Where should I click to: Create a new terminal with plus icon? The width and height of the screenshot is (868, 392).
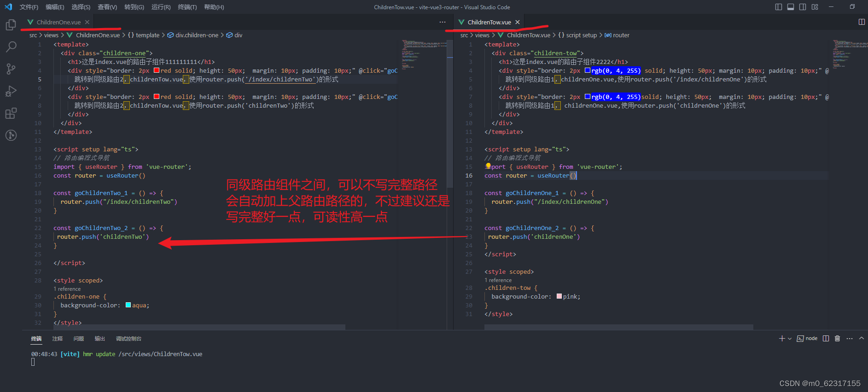coord(782,339)
